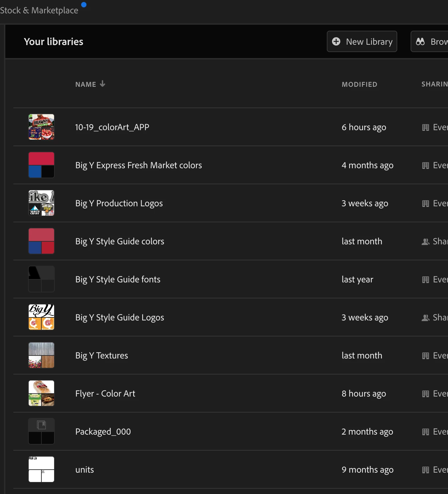Open Big Y Style Guide fonts thumbnail
Screen dimensions: 448x494
(x=41, y=279)
